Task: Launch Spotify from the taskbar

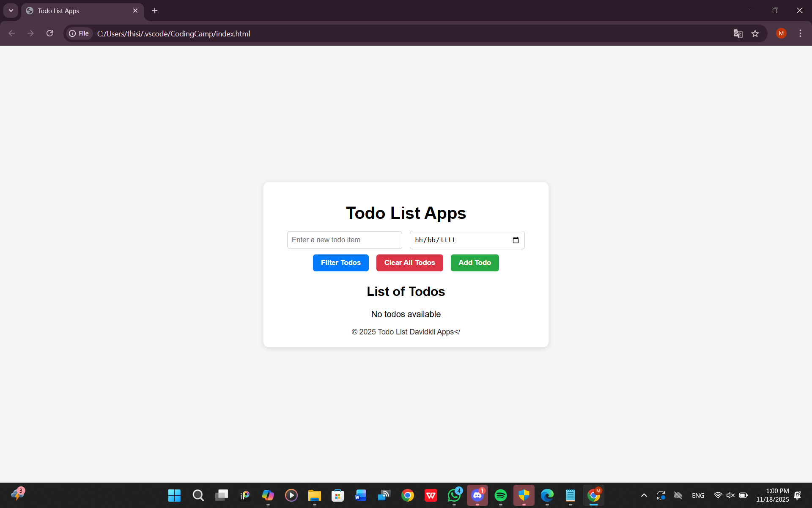Action: (x=500, y=495)
